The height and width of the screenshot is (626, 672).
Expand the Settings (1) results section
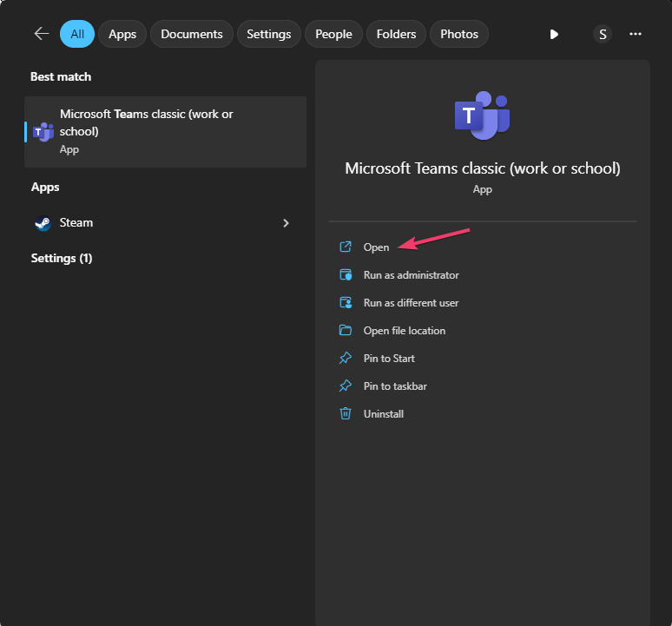click(x=61, y=258)
